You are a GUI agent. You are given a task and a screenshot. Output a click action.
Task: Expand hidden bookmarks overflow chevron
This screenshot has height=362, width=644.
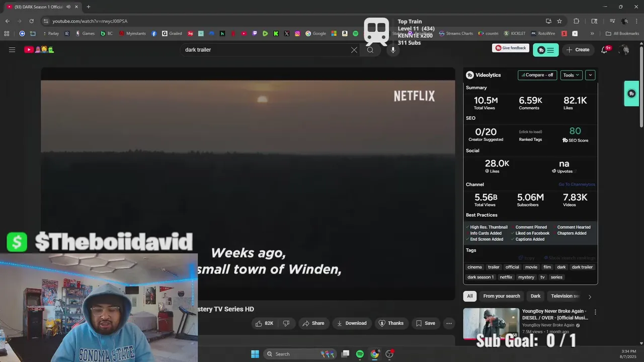tap(592, 34)
